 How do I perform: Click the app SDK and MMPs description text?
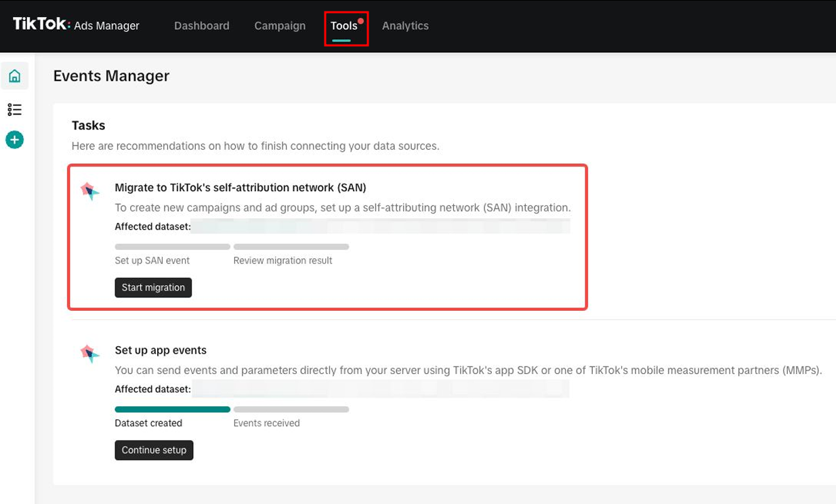(x=468, y=370)
